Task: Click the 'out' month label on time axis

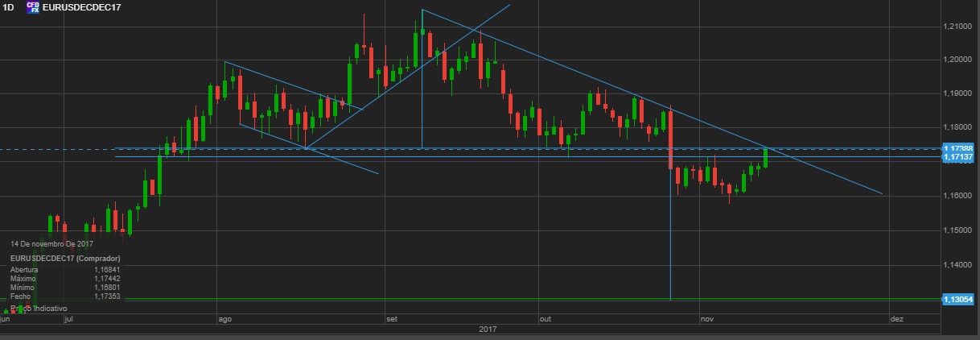Action: 545,320
